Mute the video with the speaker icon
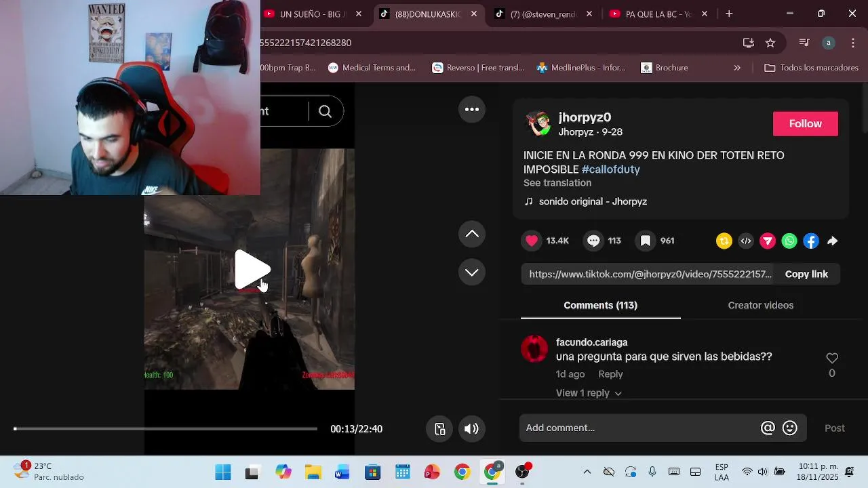Viewport: 868px width, 488px height. tap(471, 428)
